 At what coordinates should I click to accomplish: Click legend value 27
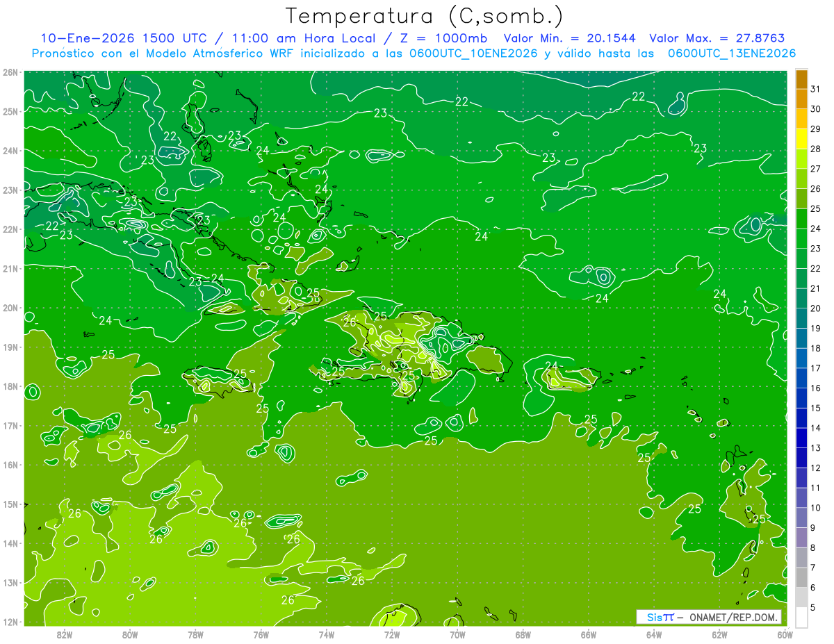coord(816,170)
